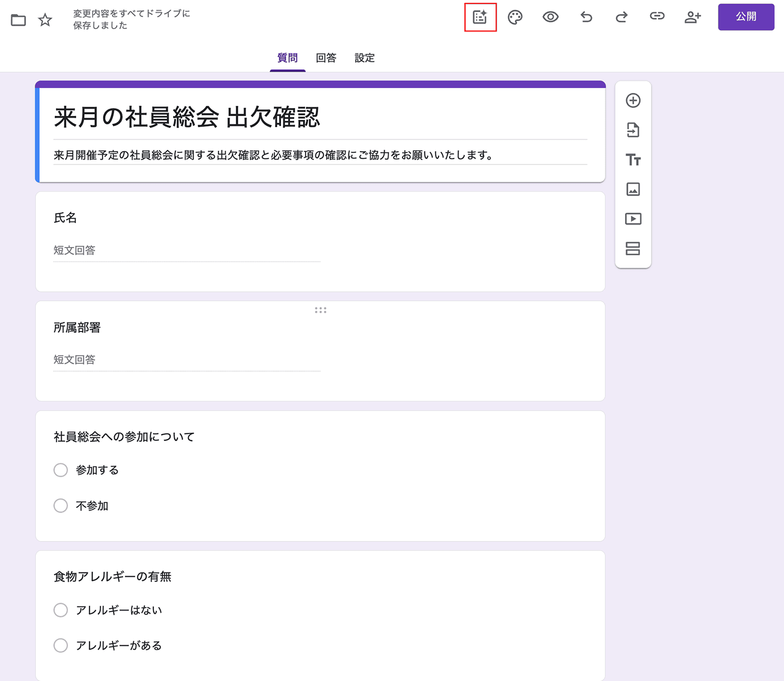Preview the form with eye icon
Screen dimensions: 784x681
550,17
